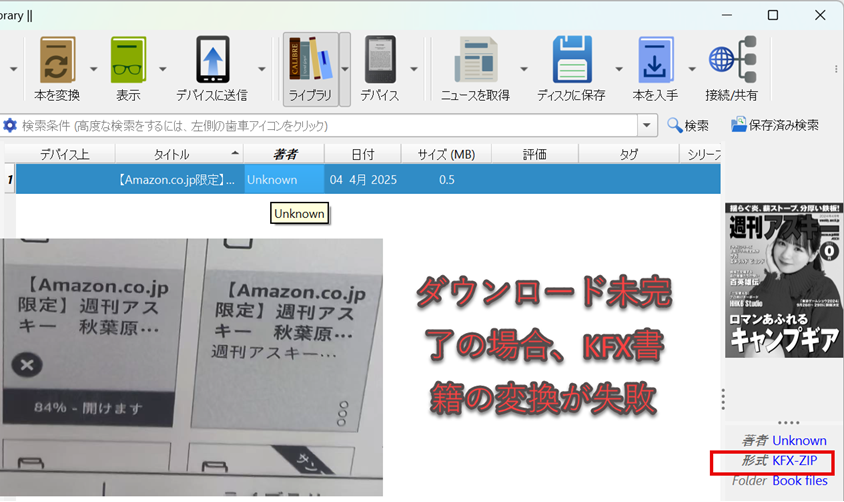Click the horizontal dotted handle under the cover
Viewport: 844px width, 502px height.
[x=788, y=422]
